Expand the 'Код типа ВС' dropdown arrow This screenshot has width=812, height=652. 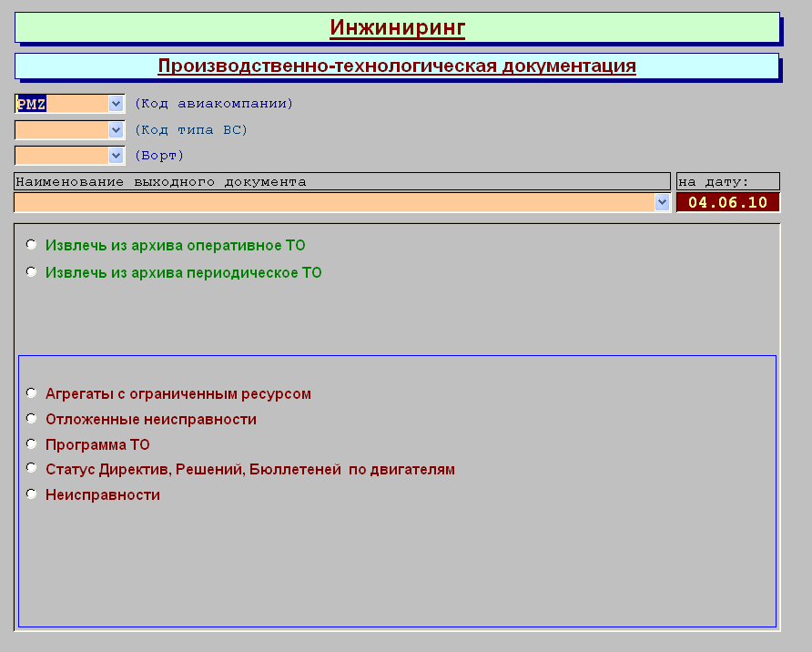116,130
